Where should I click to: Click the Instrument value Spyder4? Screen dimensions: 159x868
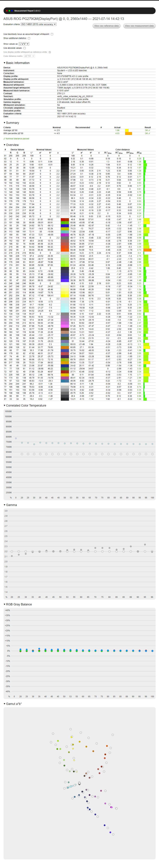pyautogui.click(x=72, y=71)
